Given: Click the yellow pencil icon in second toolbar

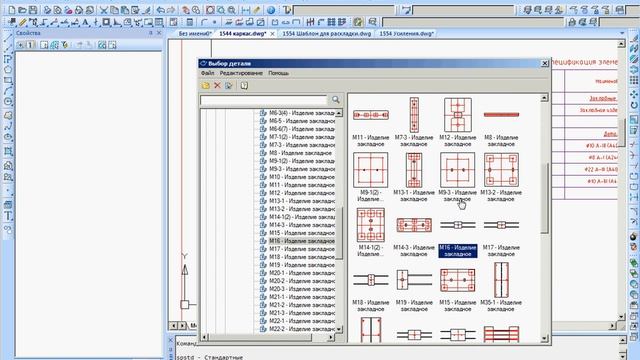Looking at the screenshot, I should pyautogui.click(x=22, y=22).
